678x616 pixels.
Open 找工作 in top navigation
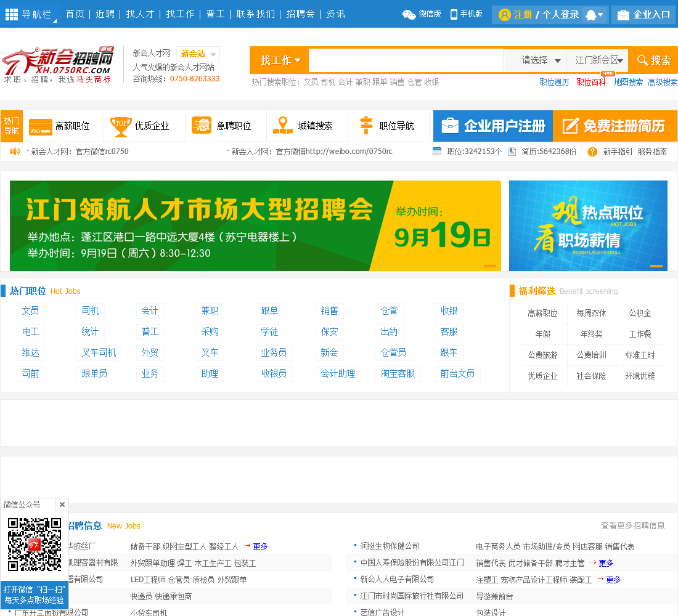[x=181, y=14]
